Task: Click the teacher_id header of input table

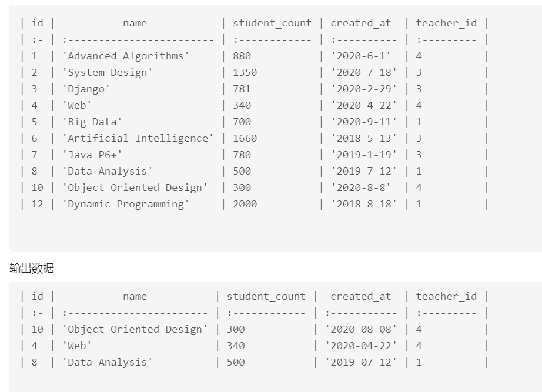Action: pyautogui.click(x=446, y=23)
